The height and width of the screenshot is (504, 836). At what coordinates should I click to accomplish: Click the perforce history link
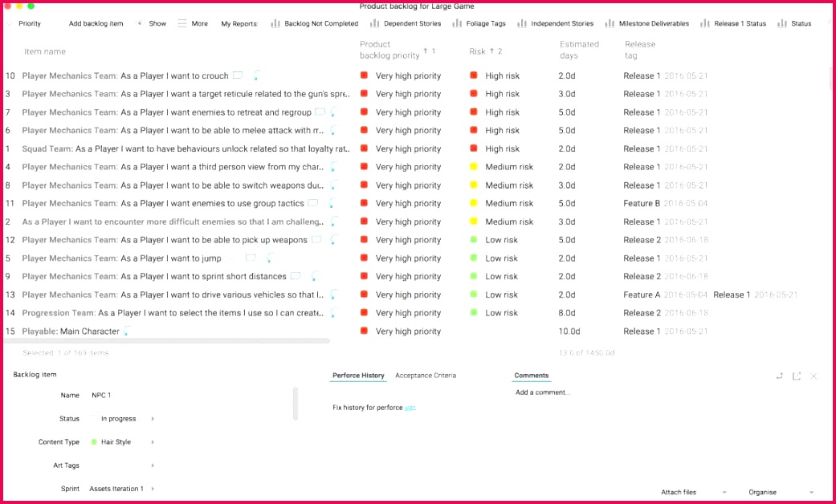(x=410, y=407)
